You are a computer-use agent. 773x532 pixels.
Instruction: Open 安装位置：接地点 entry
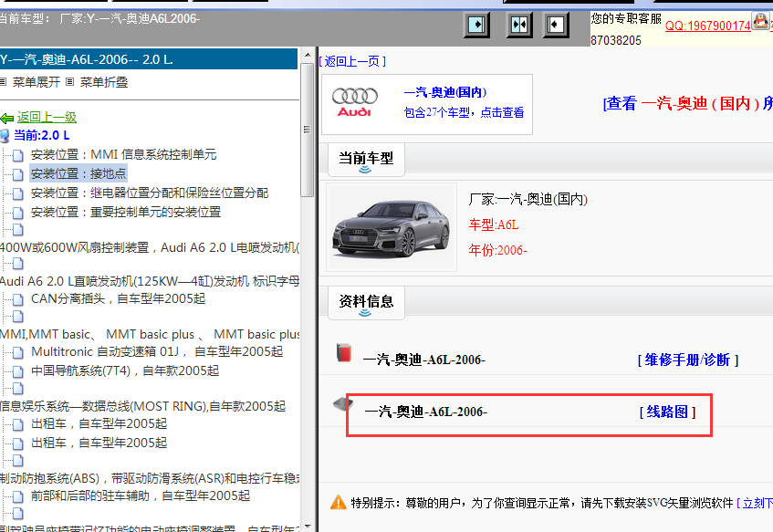[x=78, y=173]
